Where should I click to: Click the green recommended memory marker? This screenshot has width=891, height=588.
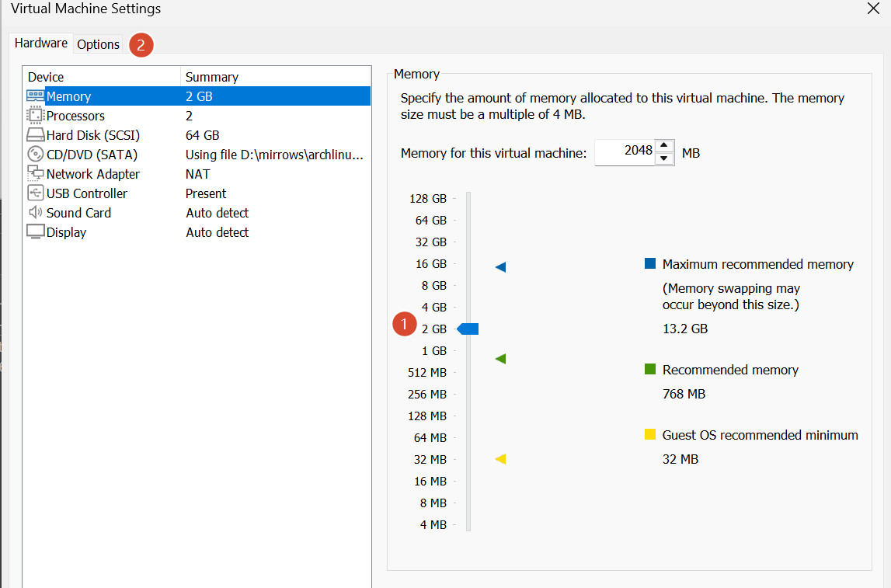(x=500, y=359)
